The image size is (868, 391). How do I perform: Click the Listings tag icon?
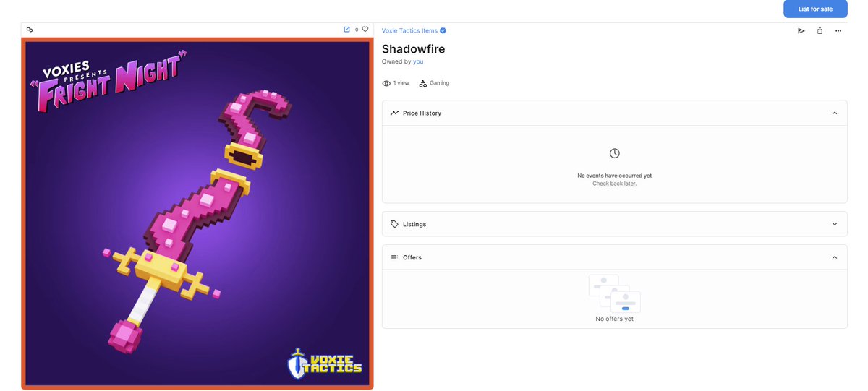coord(394,224)
